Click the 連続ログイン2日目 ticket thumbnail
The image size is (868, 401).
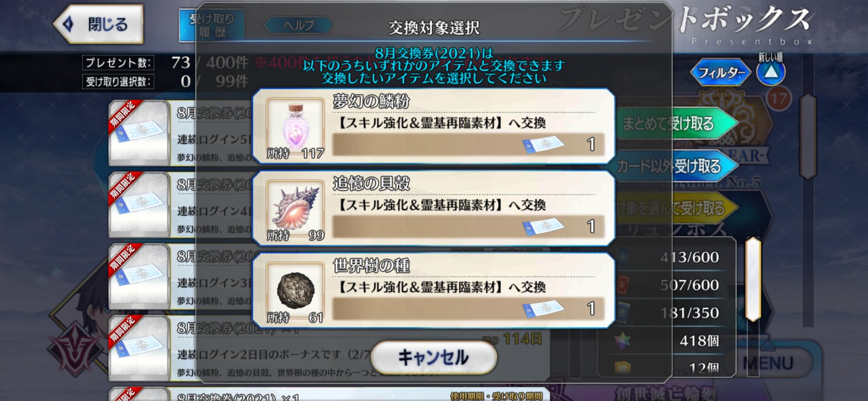[x=139, y=348]
